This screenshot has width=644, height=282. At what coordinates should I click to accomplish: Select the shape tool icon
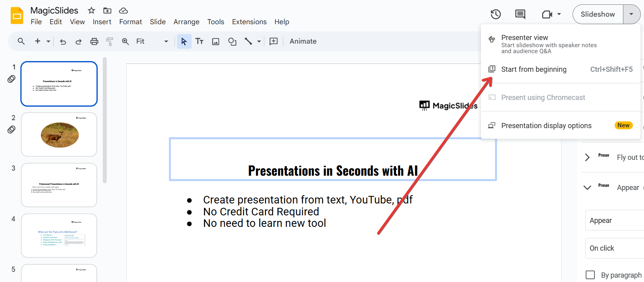click(x=232, y=41)
